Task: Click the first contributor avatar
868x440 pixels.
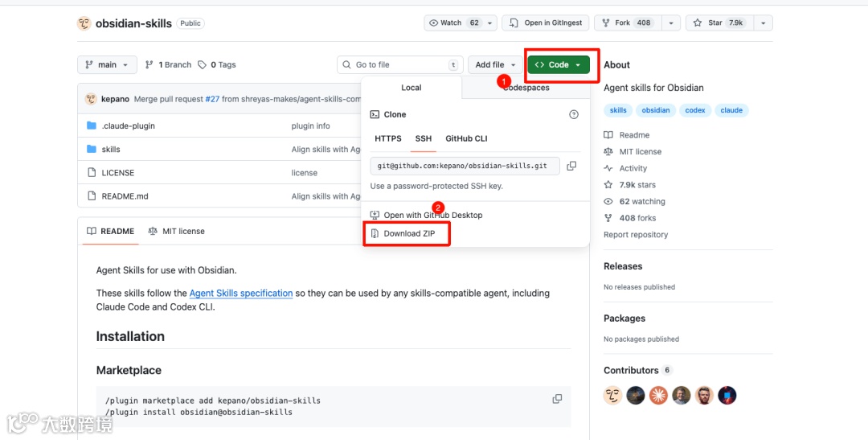Action: click(x=612, y=395)
